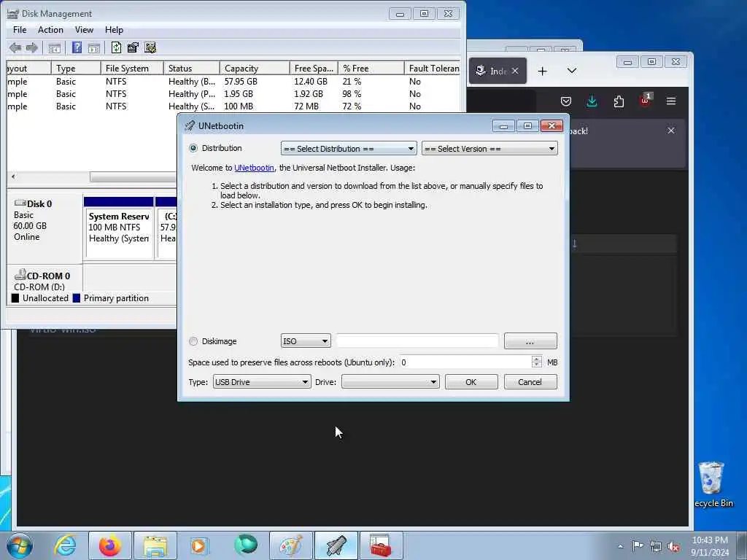The height and width of the screenshot is (560, 747).
Task: Show hidden tray icons arrow
Action: click(x=620, y=547)
